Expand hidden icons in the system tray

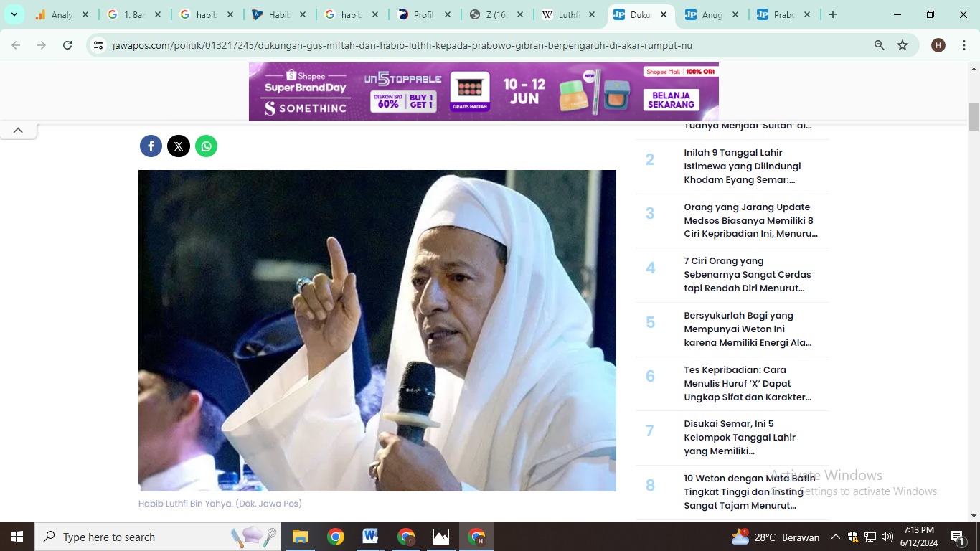pyautogui.click(x=835, y=537)
